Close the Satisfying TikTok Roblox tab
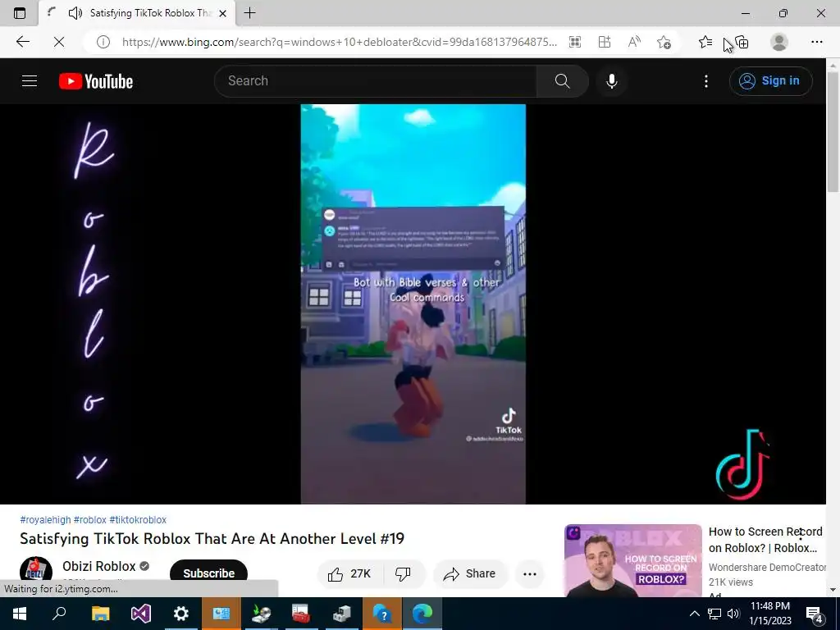840x630 pixels. (223, 13)
